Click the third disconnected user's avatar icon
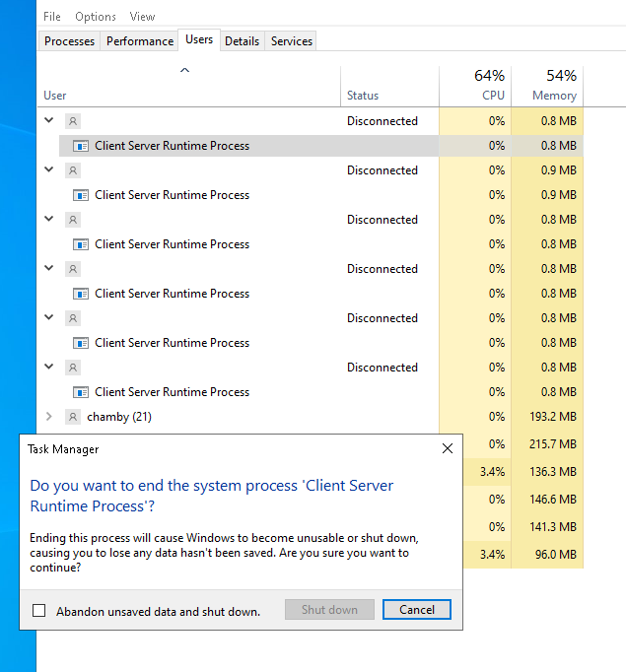 (x=72, y=220)
